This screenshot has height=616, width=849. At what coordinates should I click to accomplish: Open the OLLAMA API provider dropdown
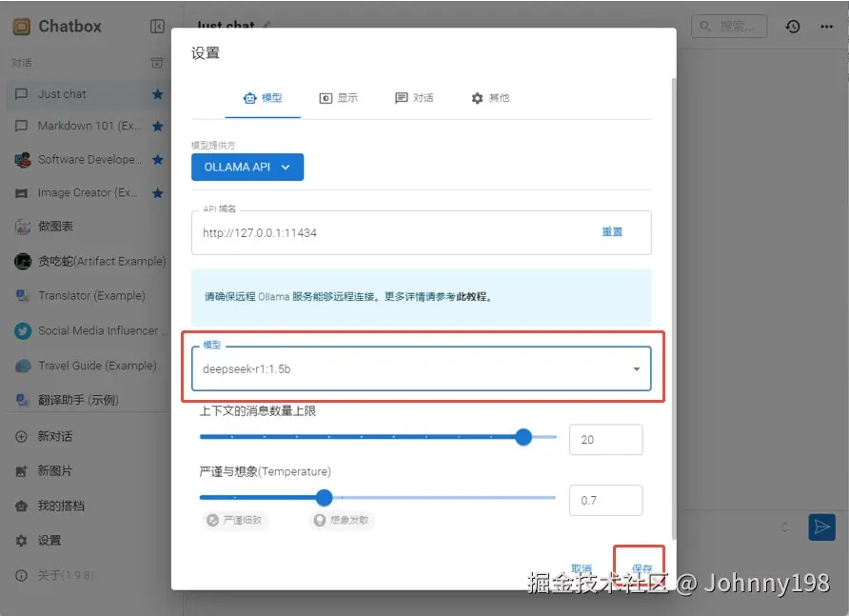coord(248,167)
